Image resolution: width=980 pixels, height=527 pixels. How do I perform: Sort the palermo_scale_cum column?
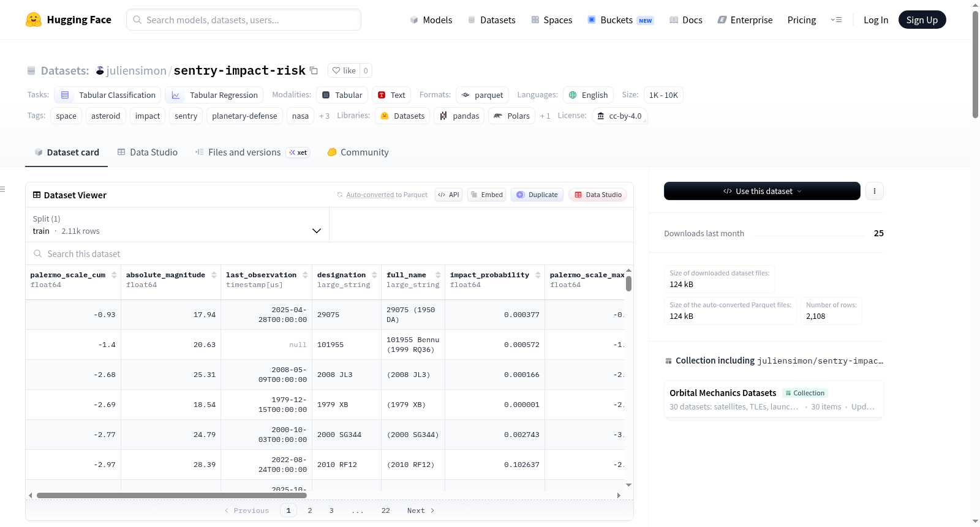click(x=114, y=275)
